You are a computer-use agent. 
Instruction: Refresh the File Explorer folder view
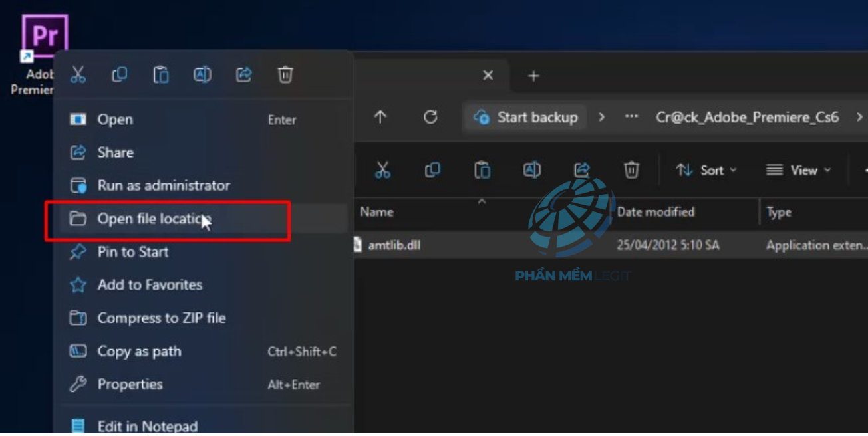430,117
